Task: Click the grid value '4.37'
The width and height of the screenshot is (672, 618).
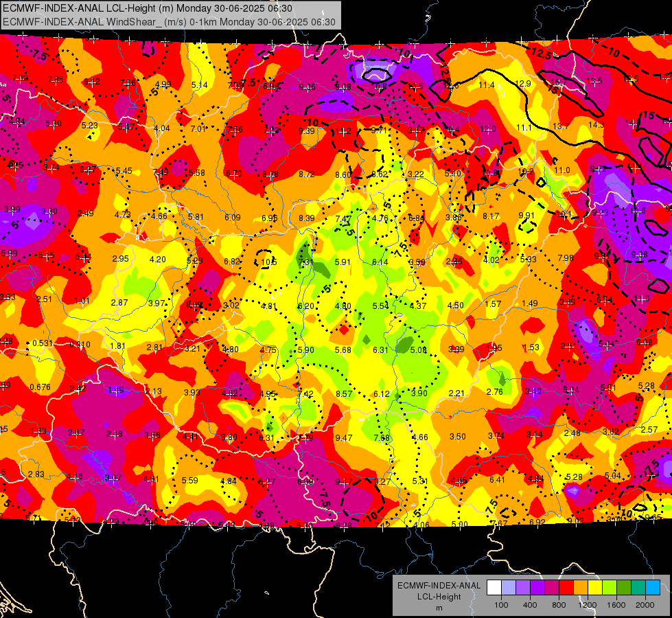Action: [x=418, y=306]
